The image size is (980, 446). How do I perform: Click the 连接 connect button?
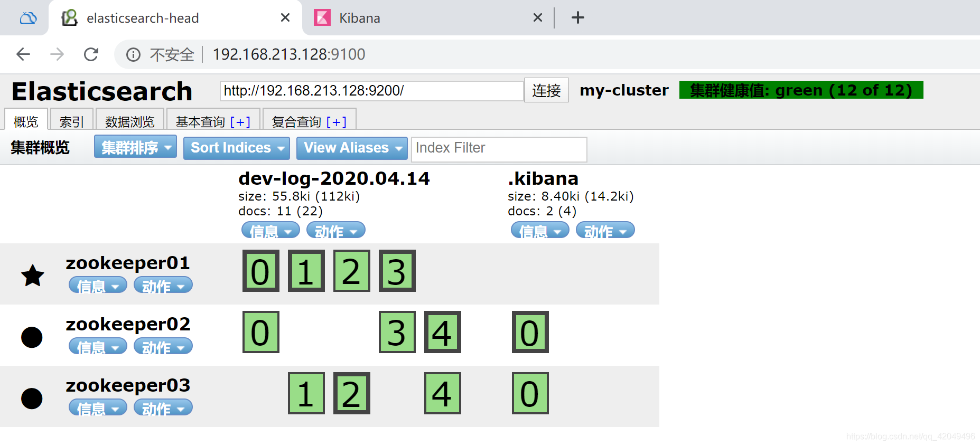coord(546,90)
